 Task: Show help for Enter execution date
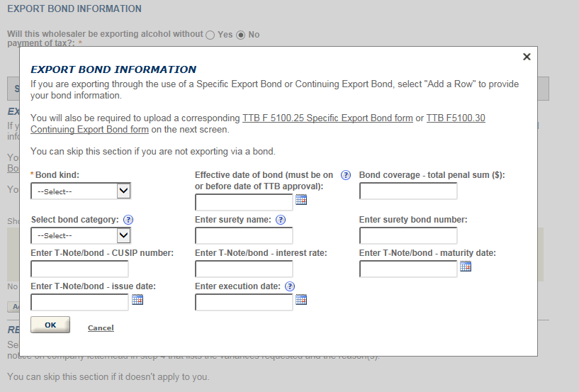290,286
